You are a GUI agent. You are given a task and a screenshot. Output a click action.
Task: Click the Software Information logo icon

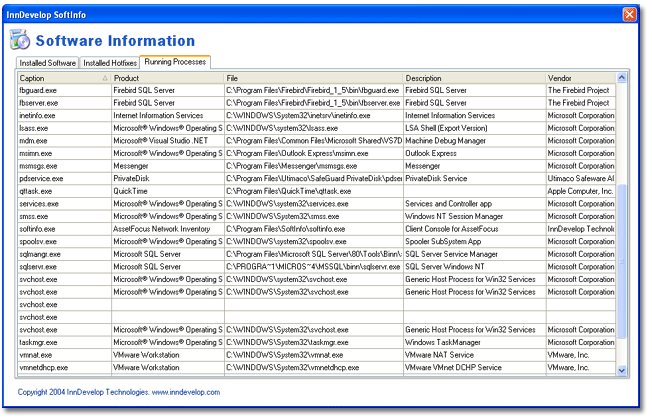tap(20, 40)
